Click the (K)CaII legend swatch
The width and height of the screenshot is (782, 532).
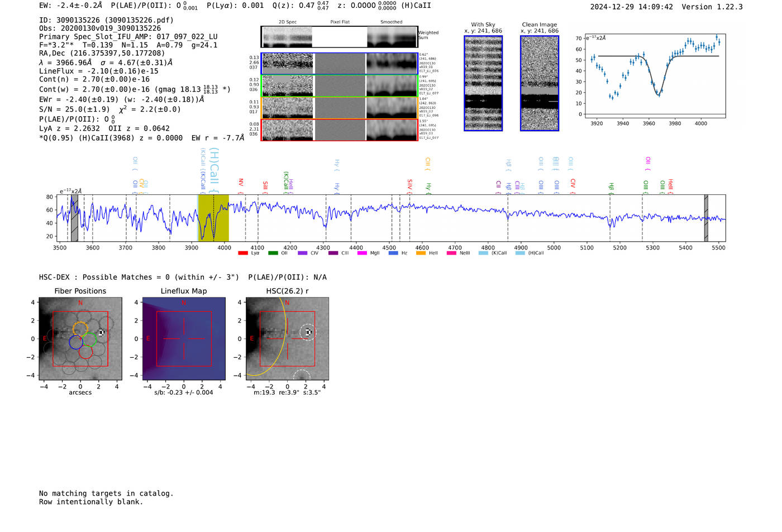[x=483, y=253]
